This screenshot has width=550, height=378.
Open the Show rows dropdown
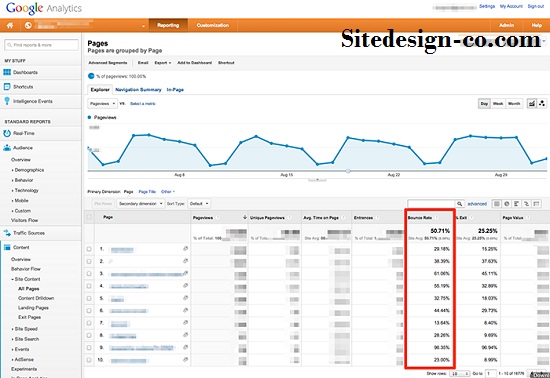point(460,373)
